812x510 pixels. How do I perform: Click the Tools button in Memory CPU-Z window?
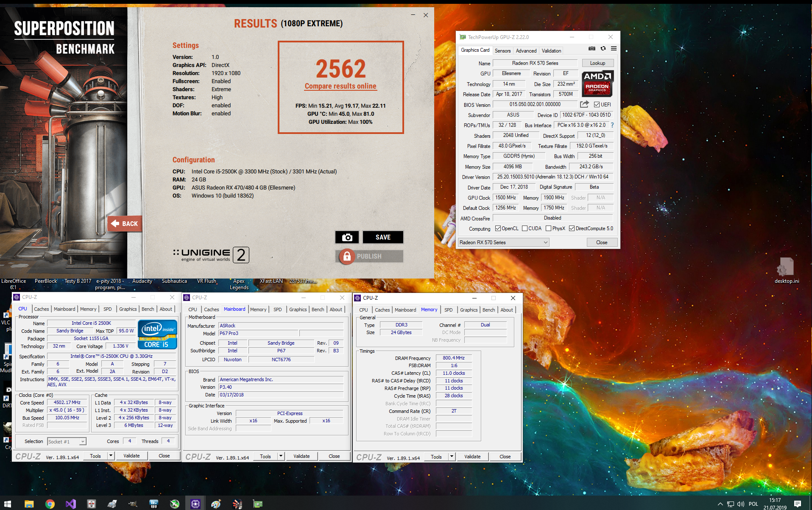point(436,457)
